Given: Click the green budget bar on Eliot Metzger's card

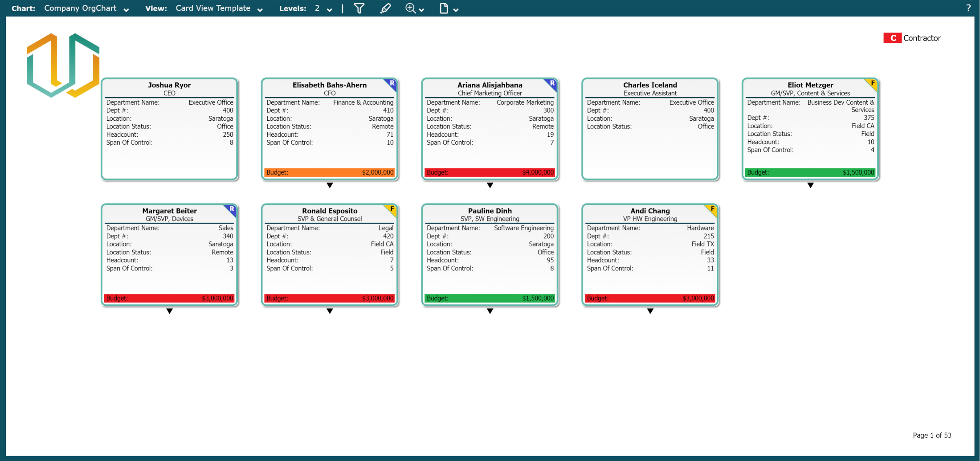Looking at the screenshot, I should 810,172.
